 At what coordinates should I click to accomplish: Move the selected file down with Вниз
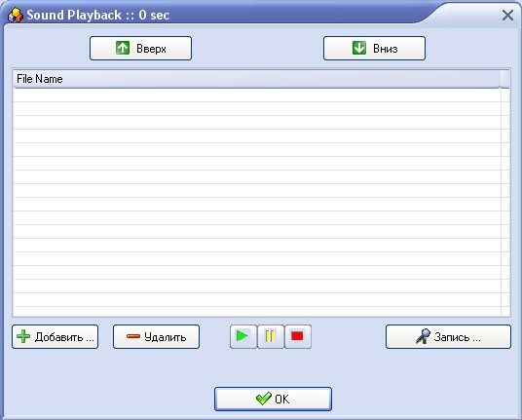pyautogui.click(x=374, y=49)
